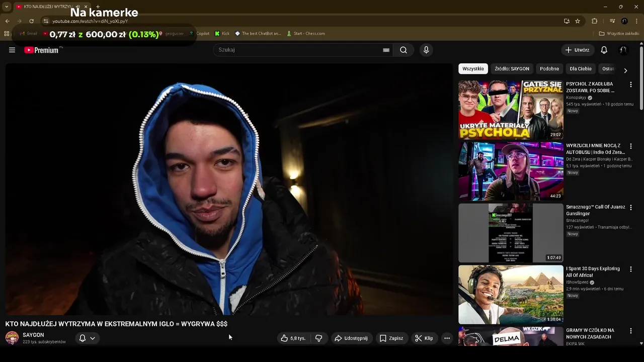
Task: Close the KTO NAJDŁUŻEJ WYTRZYMA tab
Action: point(86,7)
